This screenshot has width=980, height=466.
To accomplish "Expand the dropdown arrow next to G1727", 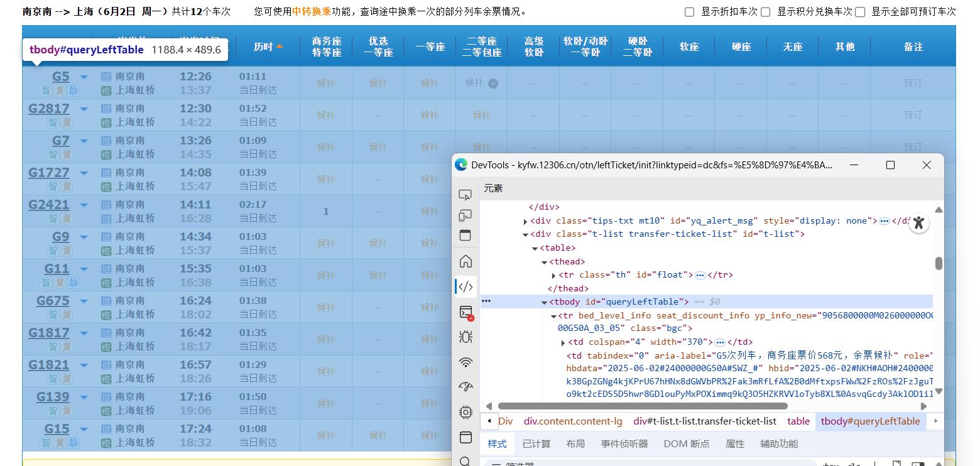I will click(x=84, y=173).
